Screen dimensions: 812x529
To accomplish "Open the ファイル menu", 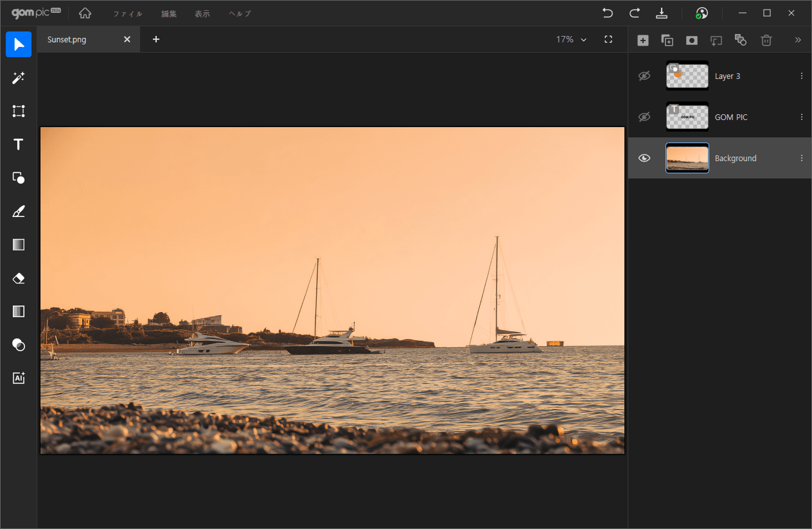I will click(128, 13).
